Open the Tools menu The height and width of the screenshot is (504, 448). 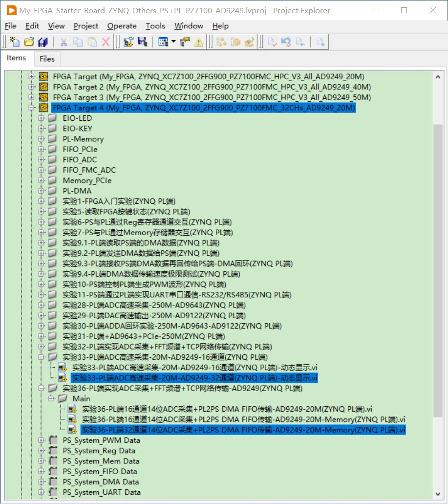click(155, 26)
